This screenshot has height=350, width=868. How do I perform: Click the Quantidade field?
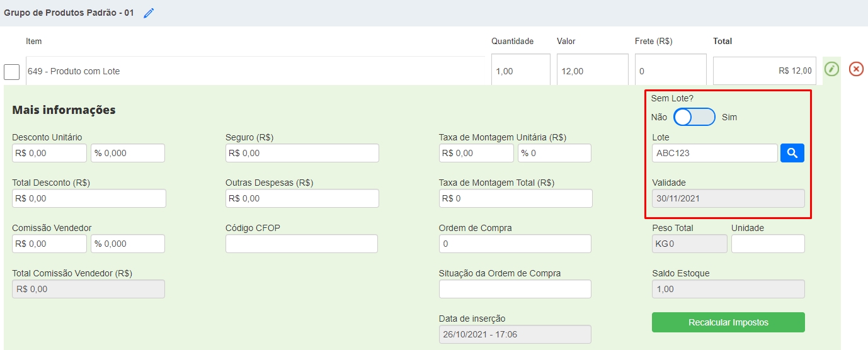[x=520, y=71]
